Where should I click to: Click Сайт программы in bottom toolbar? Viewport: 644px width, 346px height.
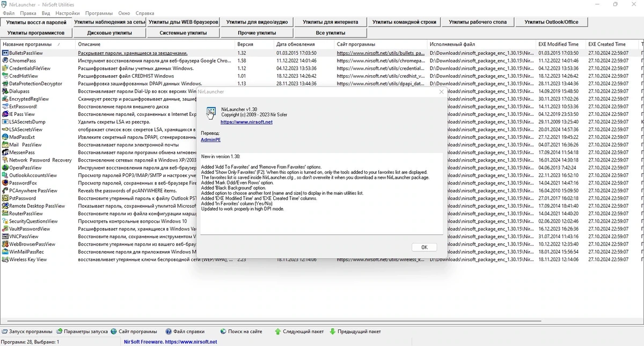(x=134, y=332)
